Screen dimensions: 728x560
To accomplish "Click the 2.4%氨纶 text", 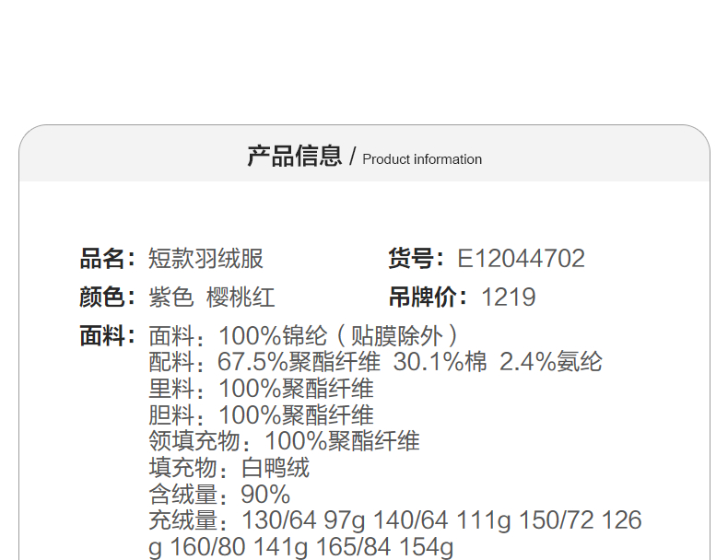I will [550, 362].
